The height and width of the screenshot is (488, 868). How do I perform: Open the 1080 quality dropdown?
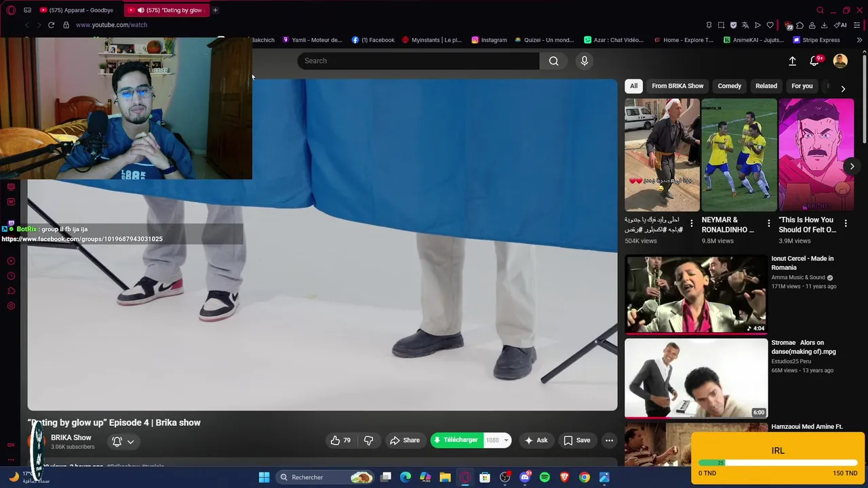click(497, 441)
